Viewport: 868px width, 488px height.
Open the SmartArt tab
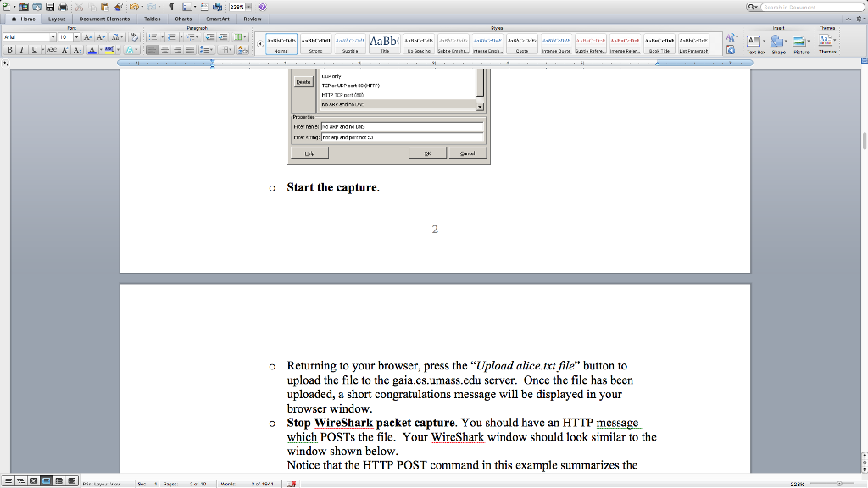tap(218, 19)
